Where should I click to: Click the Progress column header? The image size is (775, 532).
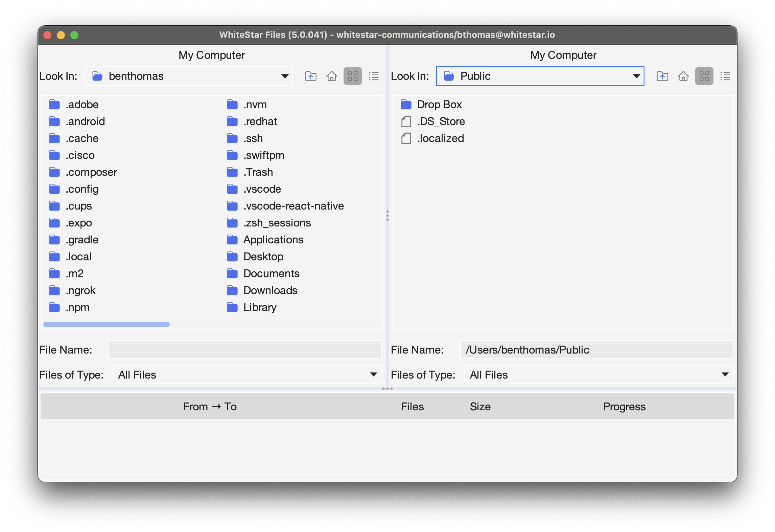[x=624, y=406]
